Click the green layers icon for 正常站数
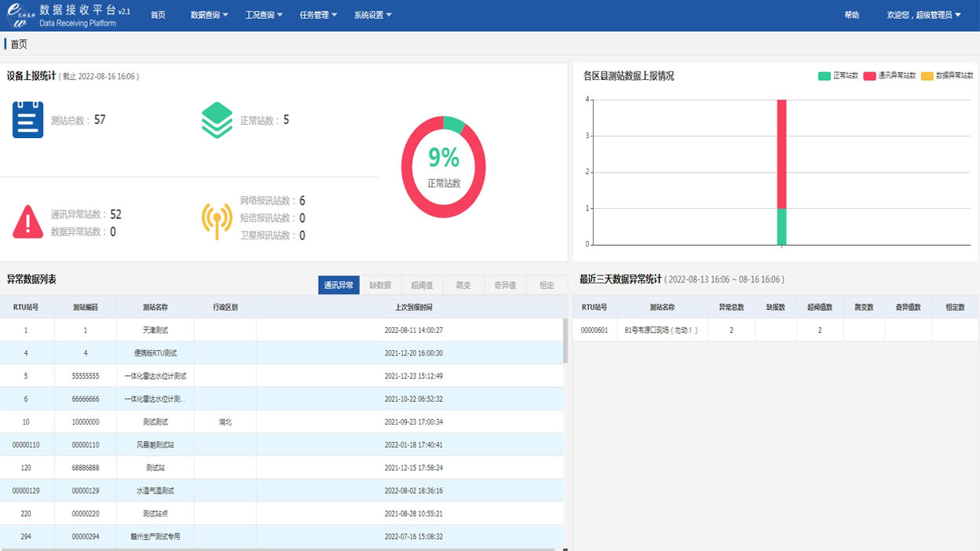 (x=217, y=120)
